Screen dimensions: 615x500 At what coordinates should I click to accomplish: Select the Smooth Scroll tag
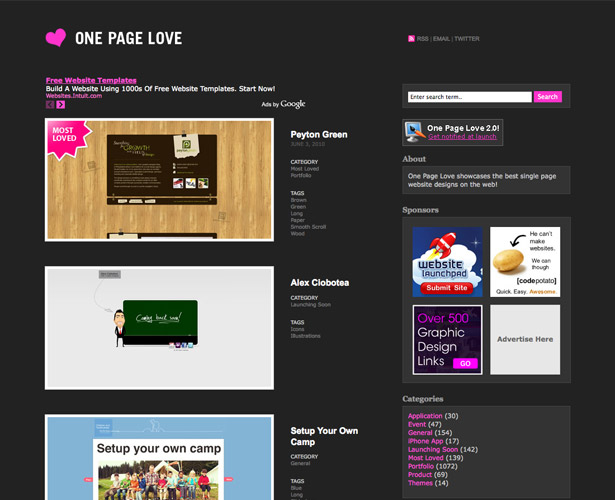[308, 227]
